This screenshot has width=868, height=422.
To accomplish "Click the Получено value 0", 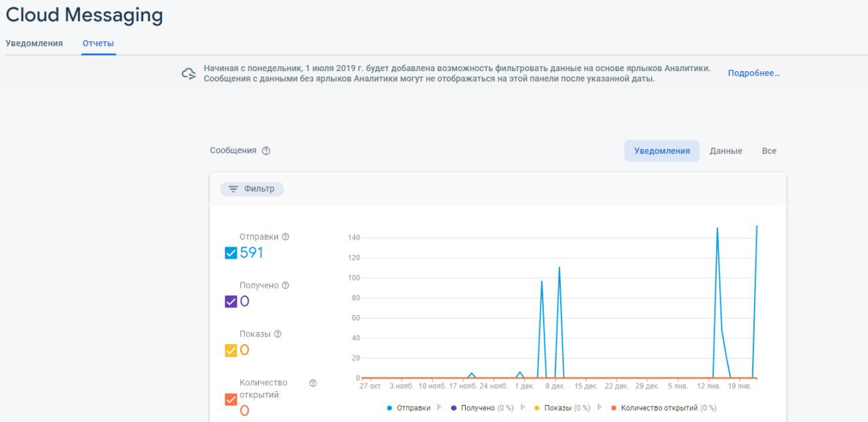I will pyautogui.click(x=244, y=301).
